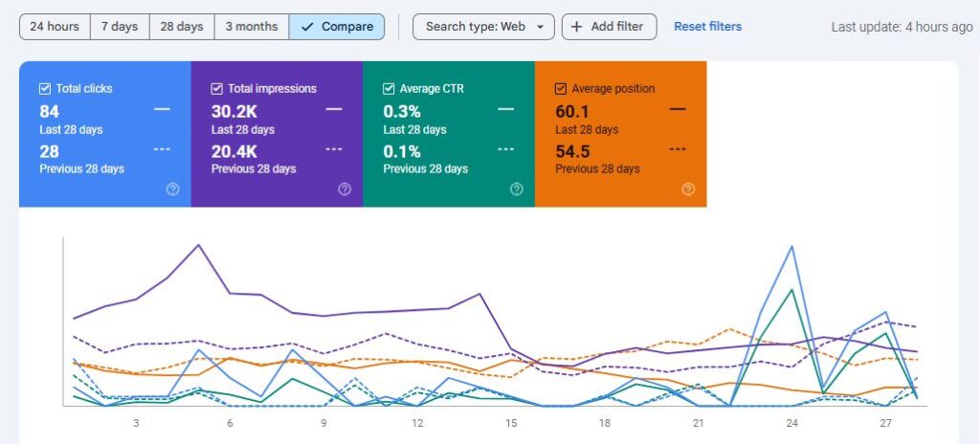Select the 24 hours date range

tap(55, 27)
